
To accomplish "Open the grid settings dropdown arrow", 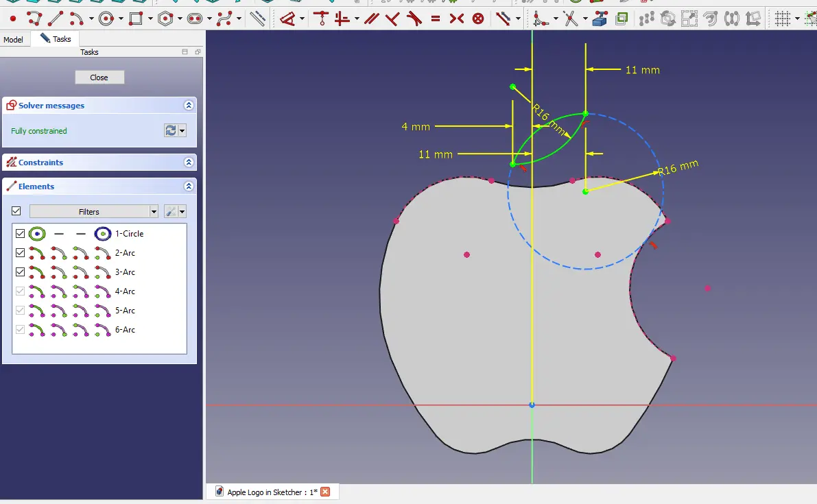I will coord(797,19).
